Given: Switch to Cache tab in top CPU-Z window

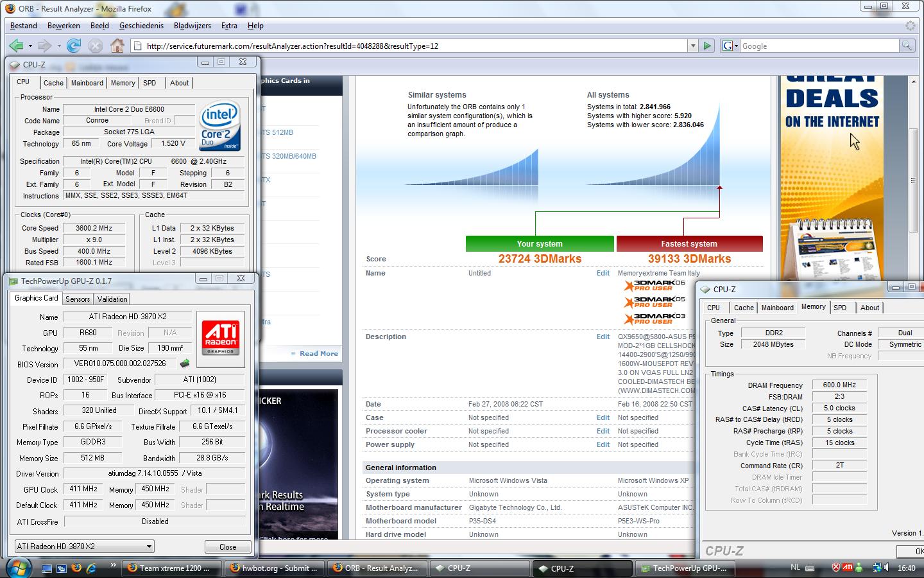Looking at the screenshot, I should coord(53,83).
